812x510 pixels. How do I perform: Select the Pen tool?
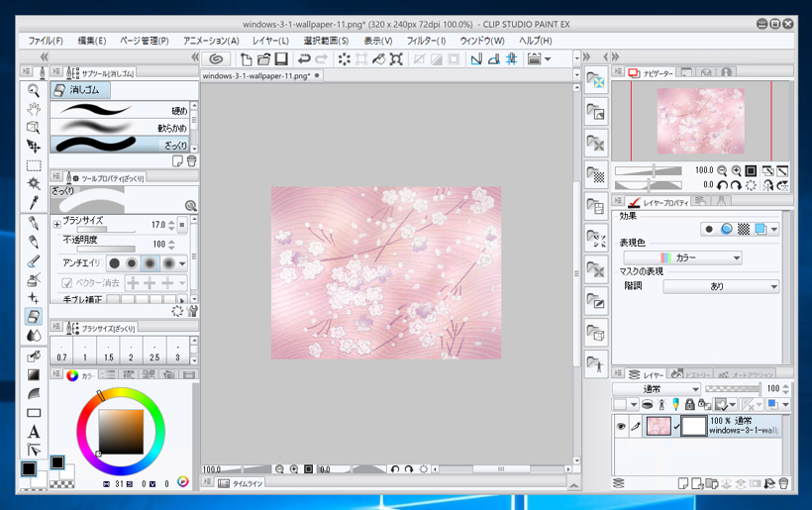(x=34, y=223)
